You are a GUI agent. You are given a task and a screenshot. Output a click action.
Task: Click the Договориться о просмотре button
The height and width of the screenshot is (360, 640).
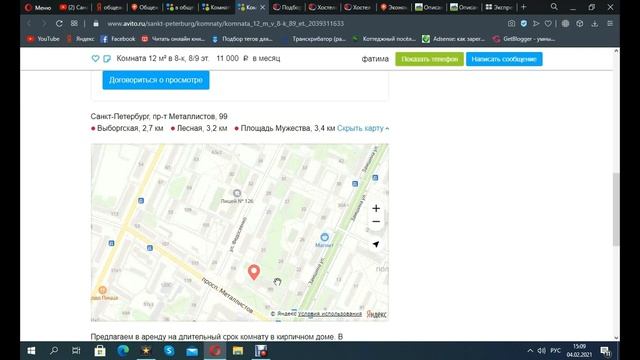[156, 80]
